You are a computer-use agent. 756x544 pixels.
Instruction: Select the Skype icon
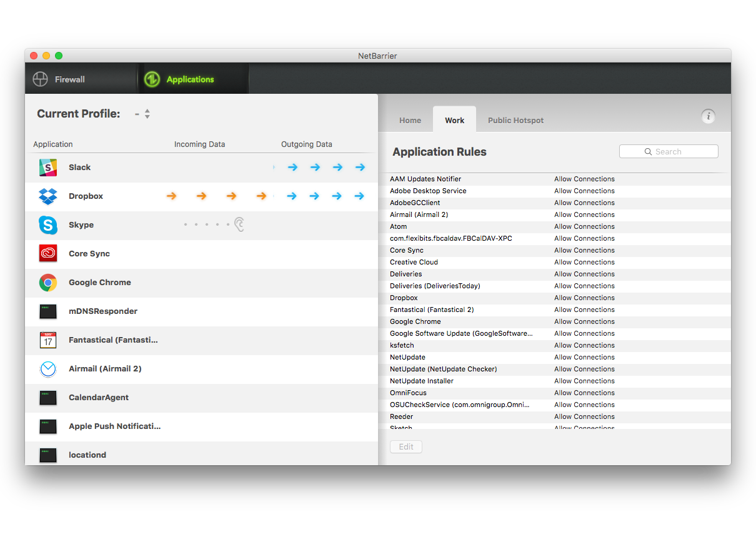pos(48,225)
